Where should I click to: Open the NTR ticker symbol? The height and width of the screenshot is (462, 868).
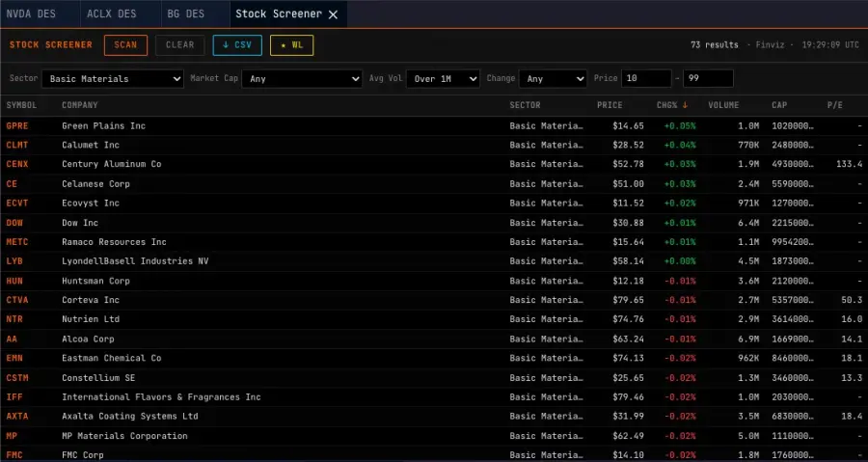[x=14, y=319]
